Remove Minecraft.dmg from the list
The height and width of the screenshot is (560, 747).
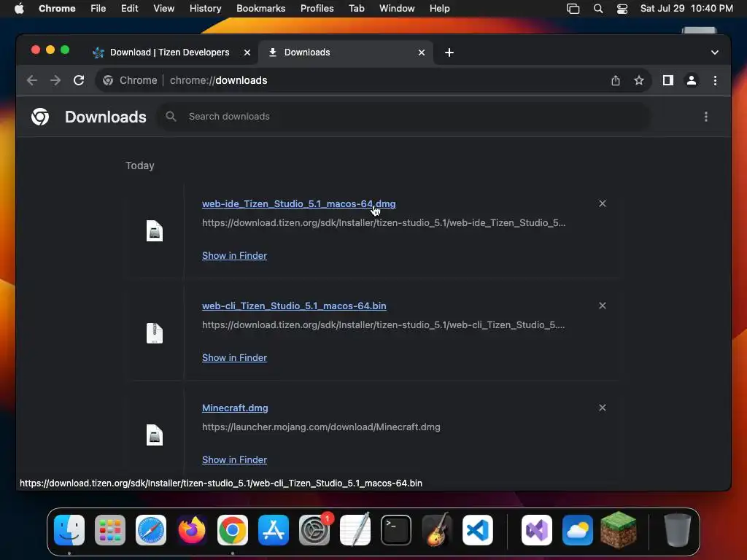click(602, 408)
